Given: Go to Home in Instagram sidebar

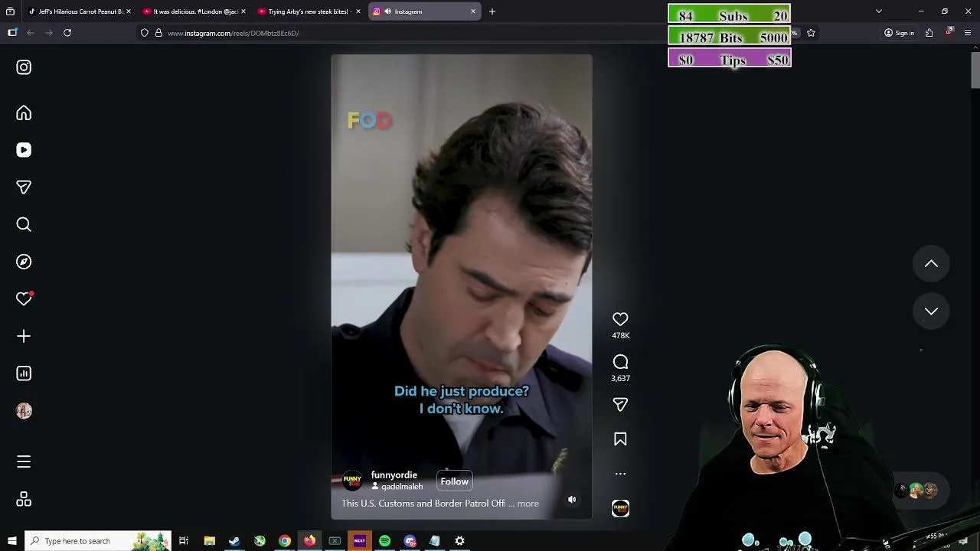Looking at the screenshot, I should pos(24,113).
